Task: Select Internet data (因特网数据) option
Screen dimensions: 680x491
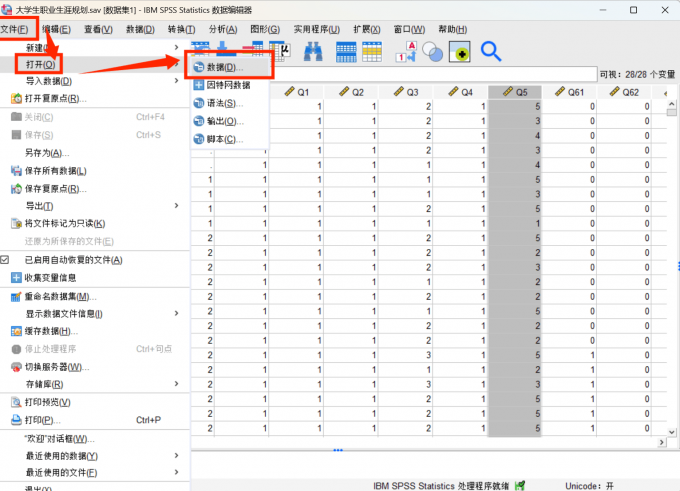Action: [228, 85]
